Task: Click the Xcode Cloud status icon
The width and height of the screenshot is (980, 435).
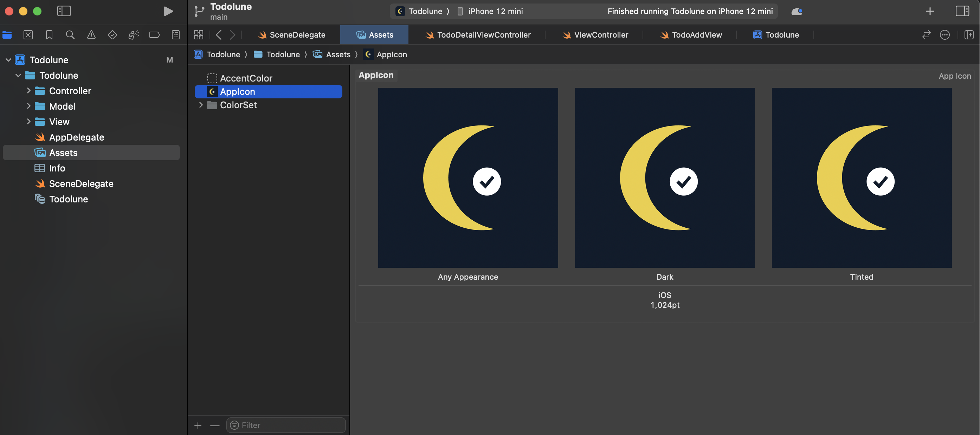Action: click(797, 11)
